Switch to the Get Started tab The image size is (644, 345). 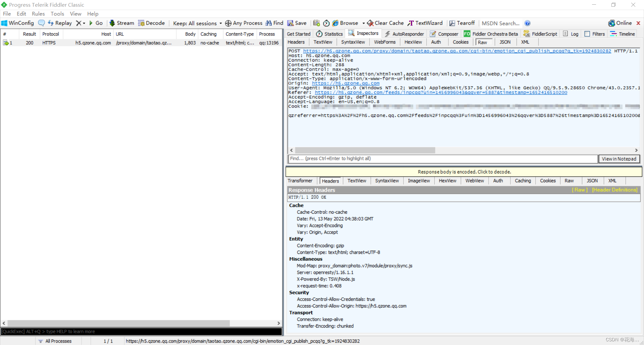pyautogui.click(x=299, y=34)
